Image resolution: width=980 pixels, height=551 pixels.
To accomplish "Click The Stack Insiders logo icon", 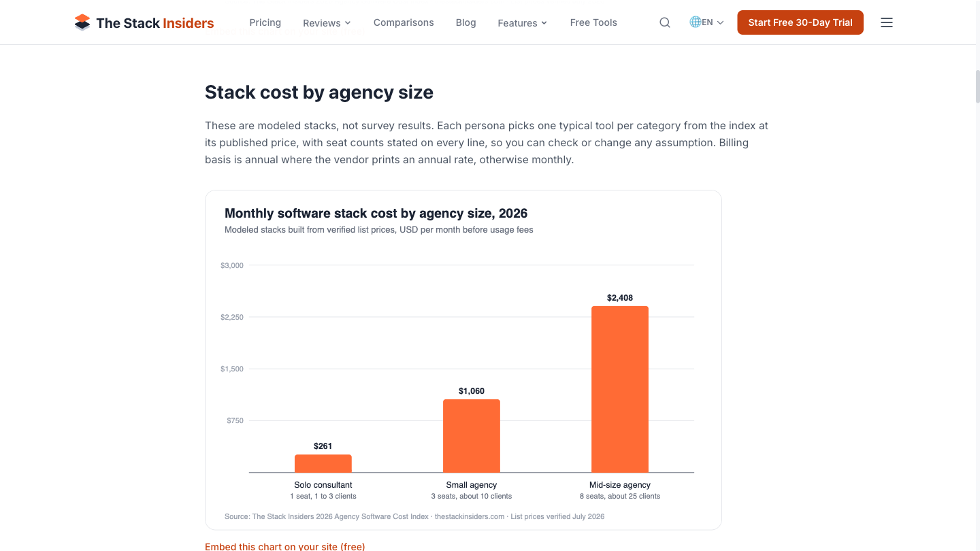I will [x=82, y=22].
